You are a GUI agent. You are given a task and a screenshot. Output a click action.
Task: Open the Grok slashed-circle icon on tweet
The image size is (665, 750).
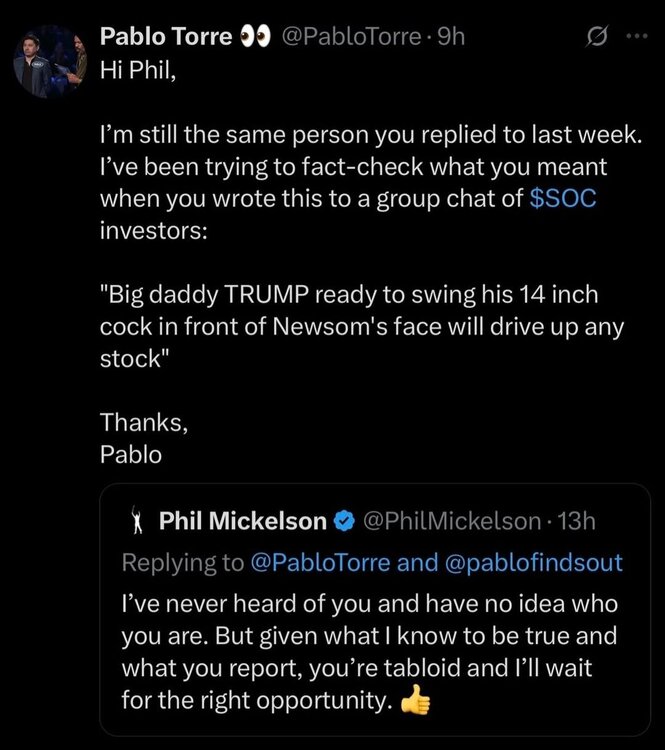pyautogui.click(x=596, y=36)
